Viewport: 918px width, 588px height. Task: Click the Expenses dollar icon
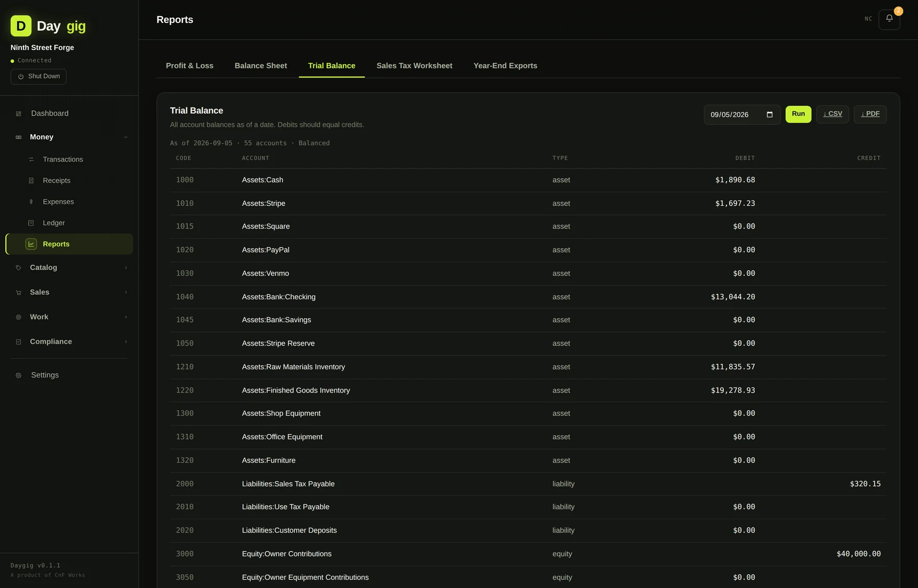tap(31, 202)
